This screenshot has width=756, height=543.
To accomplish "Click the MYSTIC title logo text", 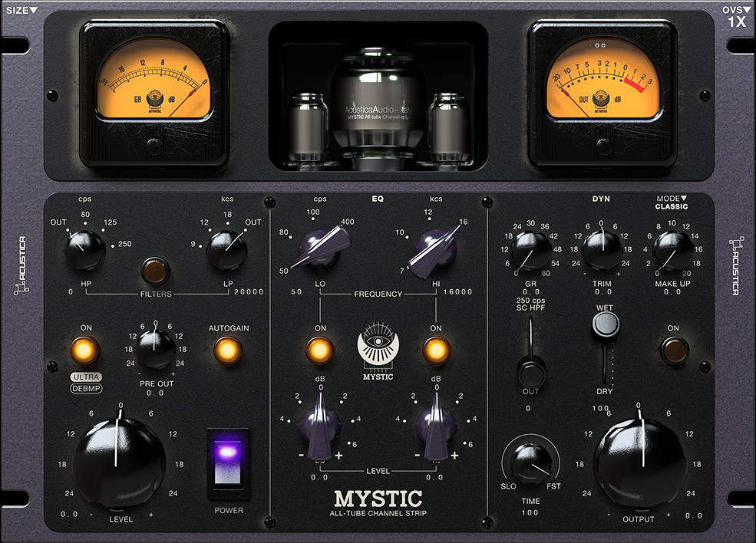I will point(378,499).
